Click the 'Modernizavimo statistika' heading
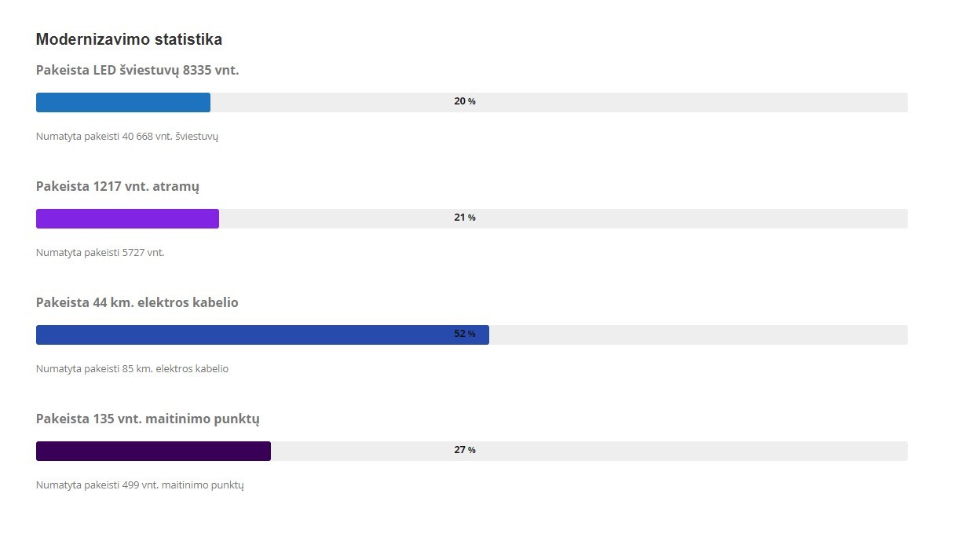 [129, 39]
